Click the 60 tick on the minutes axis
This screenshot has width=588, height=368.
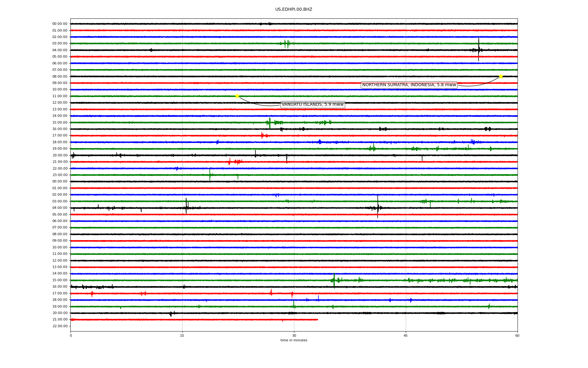click(x=517, y=335)
